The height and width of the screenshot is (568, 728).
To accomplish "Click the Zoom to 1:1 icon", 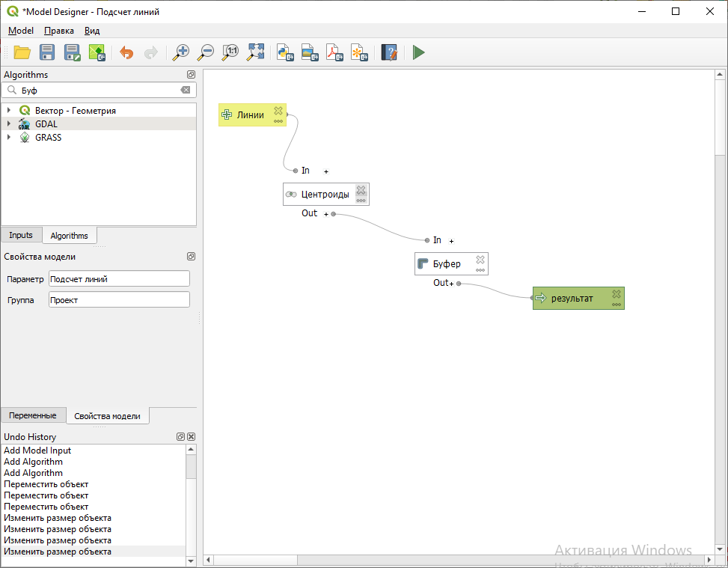I will click(x=230, y=52).
